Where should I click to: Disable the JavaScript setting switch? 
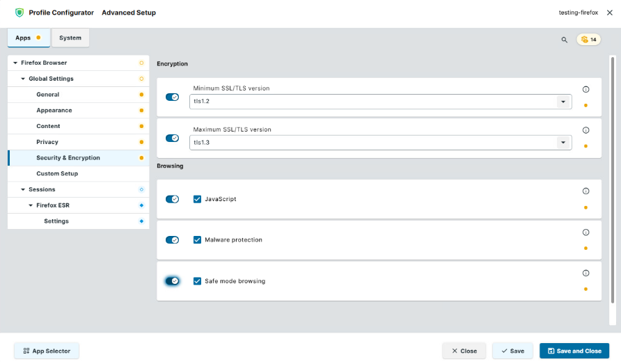(172, 199)
